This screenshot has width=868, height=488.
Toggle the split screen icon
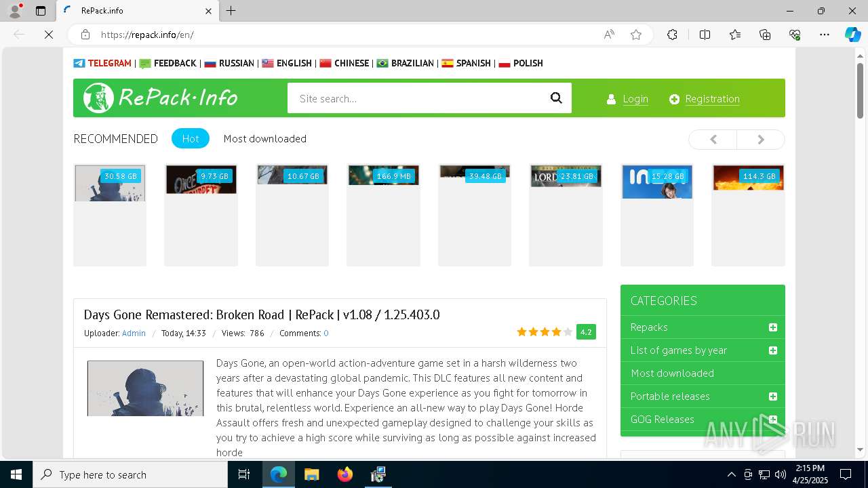[705, 35]
